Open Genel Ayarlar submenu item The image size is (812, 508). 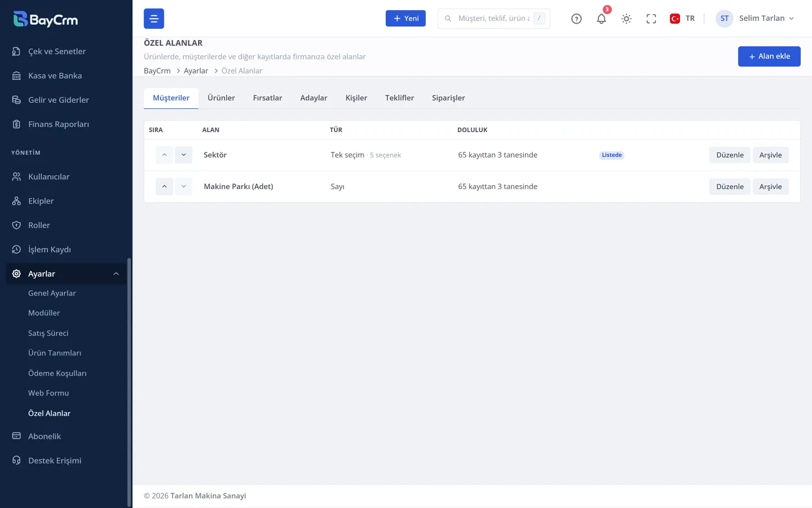click(52, 294)
